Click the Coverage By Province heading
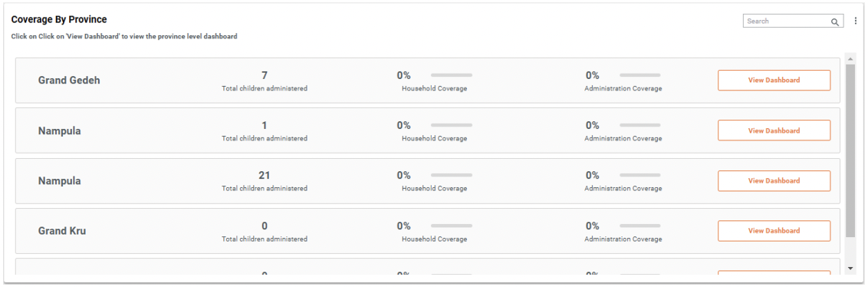The height and width of the screenshot is (287, 868). click(x=59, y=19)
